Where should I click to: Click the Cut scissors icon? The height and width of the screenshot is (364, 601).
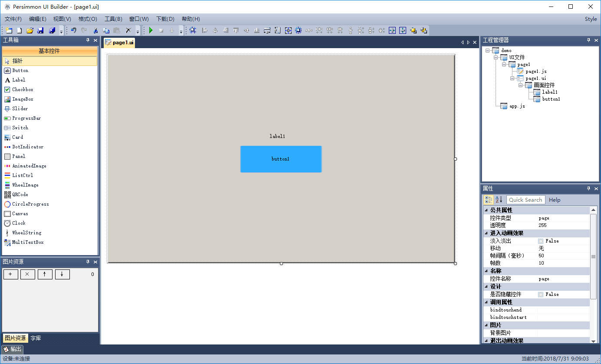coord(95,30)
